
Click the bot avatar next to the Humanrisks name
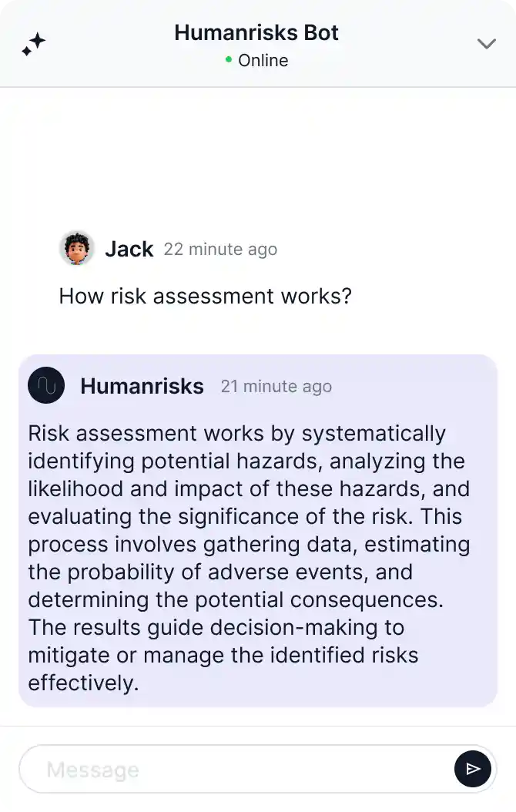coord(46,385)
